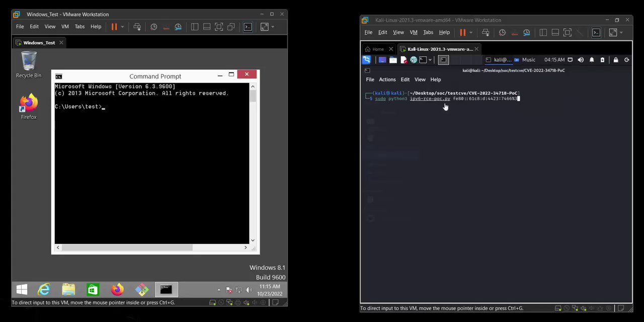Screen dimensions: 644x322
Task: Expand the full screen button dropdown
Action: click(273, 27)
